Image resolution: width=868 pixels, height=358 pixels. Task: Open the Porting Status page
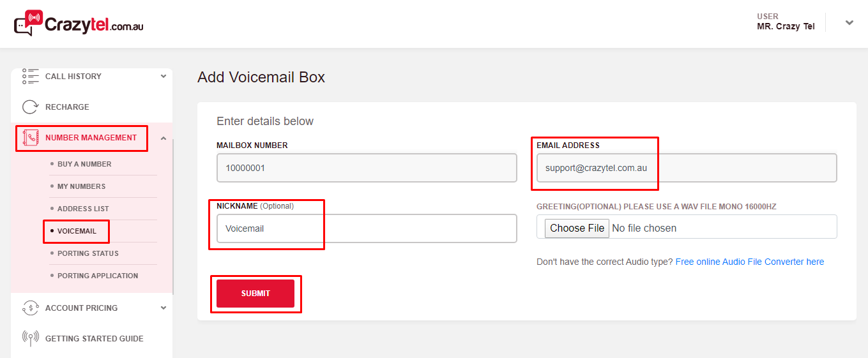tap(88, 253)
